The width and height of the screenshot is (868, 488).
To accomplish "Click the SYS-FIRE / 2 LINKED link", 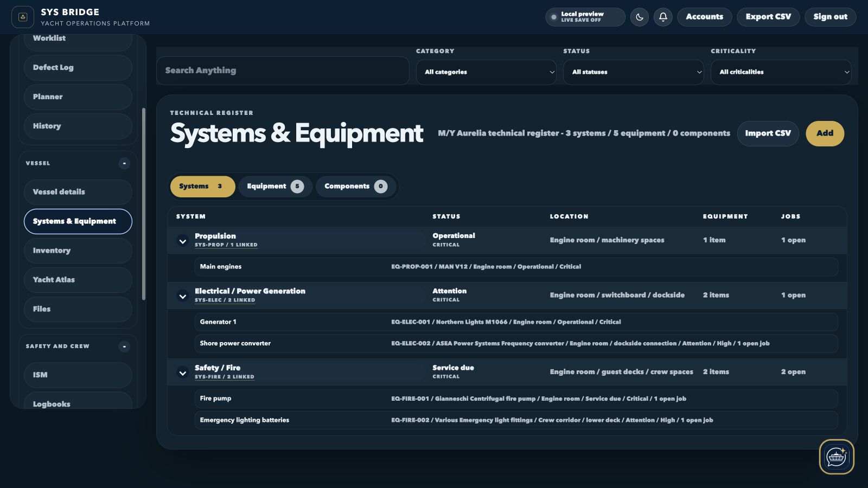I will click(x=225, y=377).
